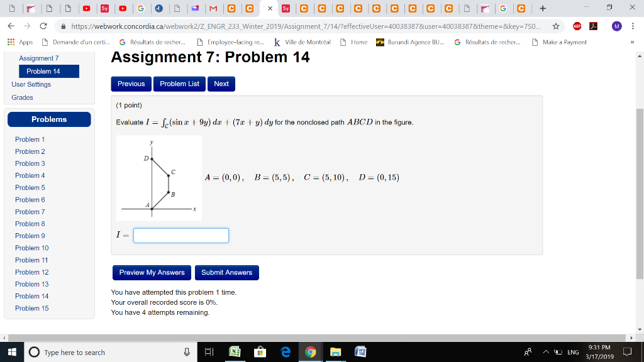Open Word from the taskbar
The image size is (644, 362).
[361, 352]
